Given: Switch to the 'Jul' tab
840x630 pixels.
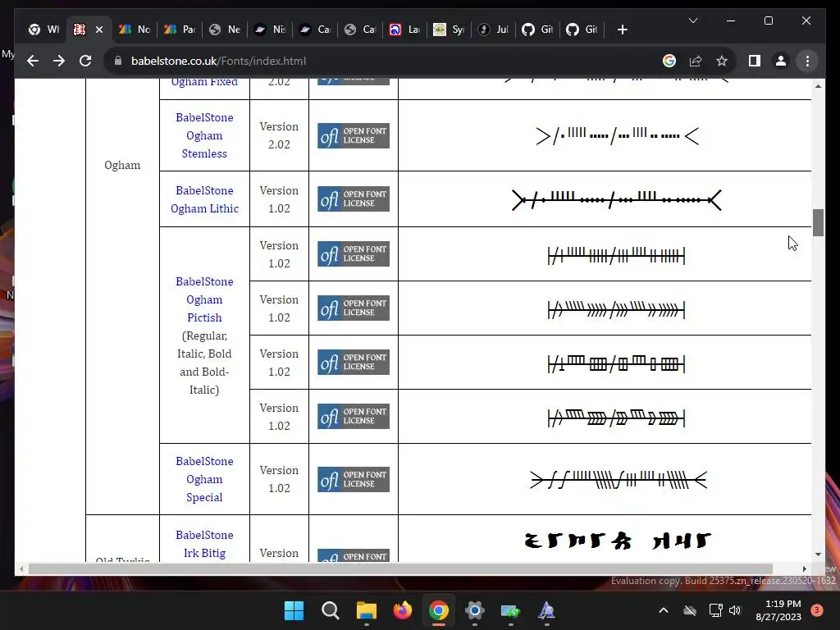Looking at the screenshot, I should pyautogui.click(x=493, y=30).
